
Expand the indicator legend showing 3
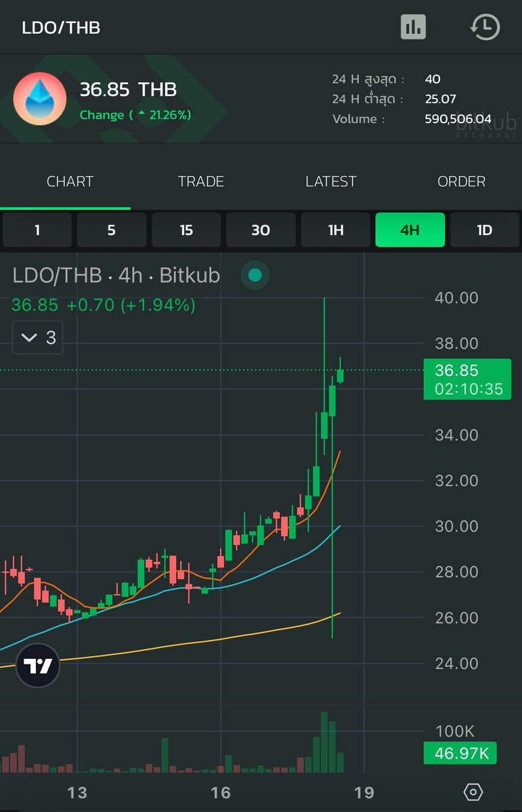pyautogui.click(x=38, y=338)
